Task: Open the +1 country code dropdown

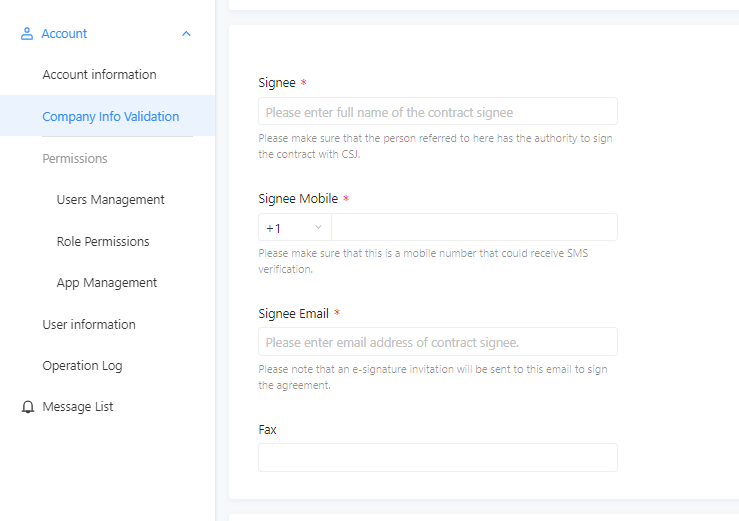Action: coord(295,228)
